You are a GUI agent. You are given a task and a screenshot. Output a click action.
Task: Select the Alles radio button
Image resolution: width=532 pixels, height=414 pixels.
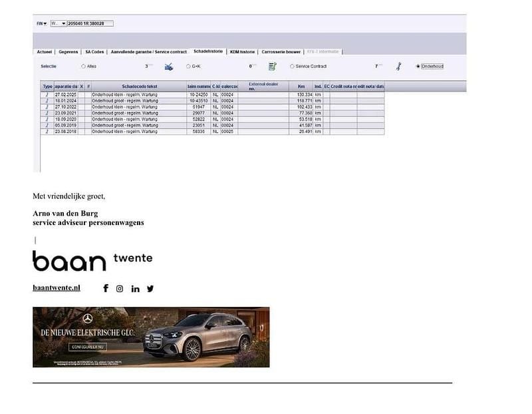click(83, 67)
